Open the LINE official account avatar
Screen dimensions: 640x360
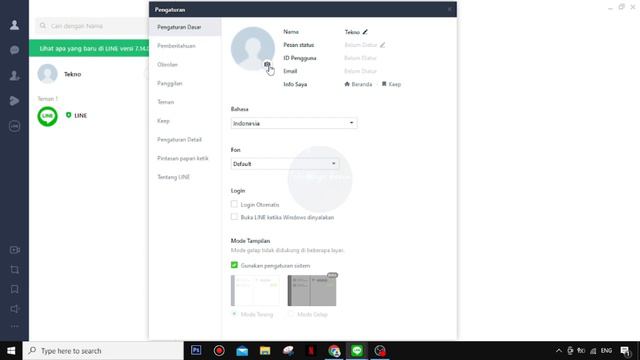[47, 116]
